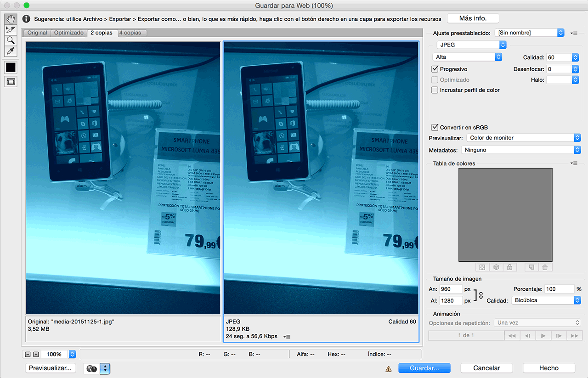Open the Halo color dropdown
The image size is (588, 378).
tap(575, 80)
